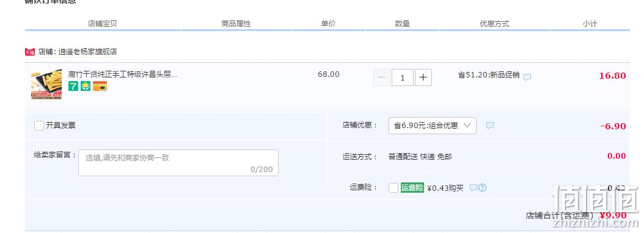Focus the 给卖家留言 message text box
This screenshot has width=644, height=233.
point(178,163)
